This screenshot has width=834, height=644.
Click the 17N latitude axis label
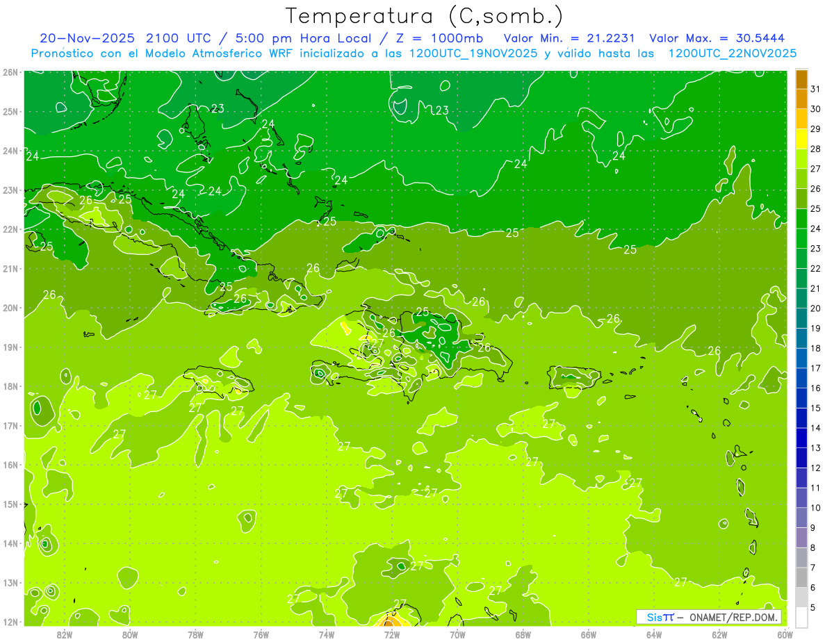click(x=10, y=426)
